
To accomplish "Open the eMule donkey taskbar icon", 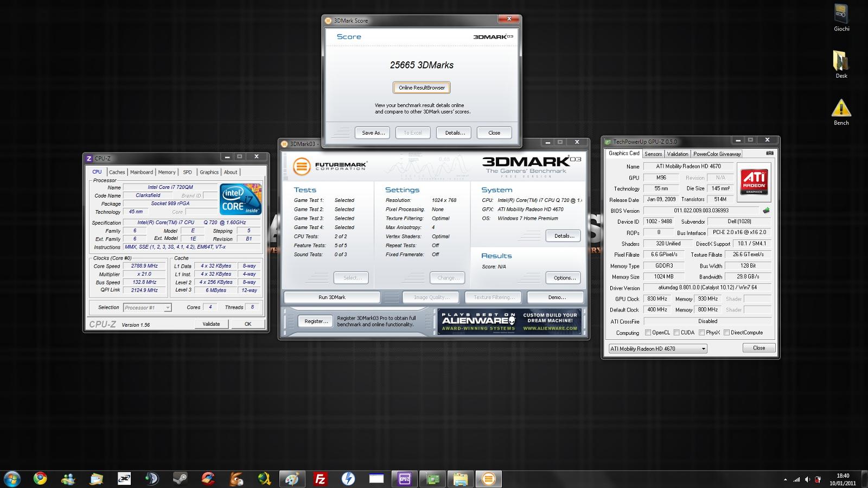I will (x=236, y=479).
